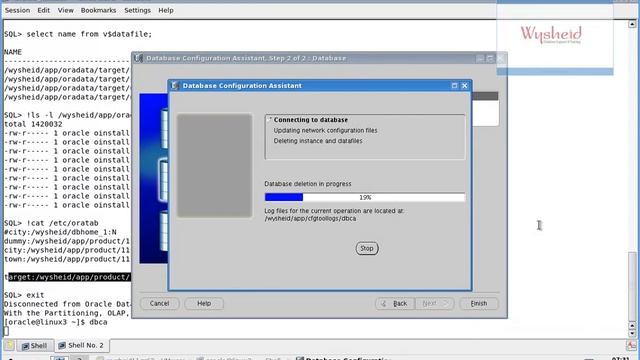Open the View menu
The width and height of the screenshot is (640, 360).
click(65, 10)
